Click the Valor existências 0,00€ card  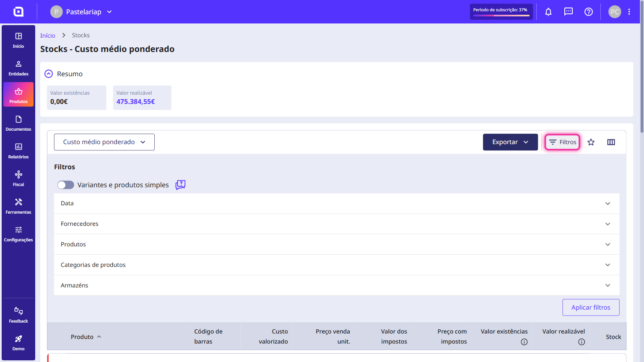(x=77, y=98)
